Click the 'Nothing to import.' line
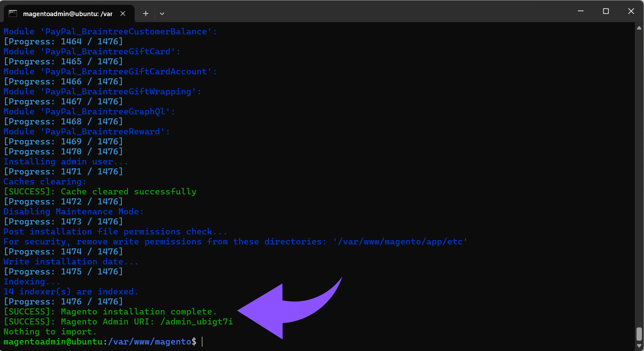 pyautogui.click(x=50, y=332)
